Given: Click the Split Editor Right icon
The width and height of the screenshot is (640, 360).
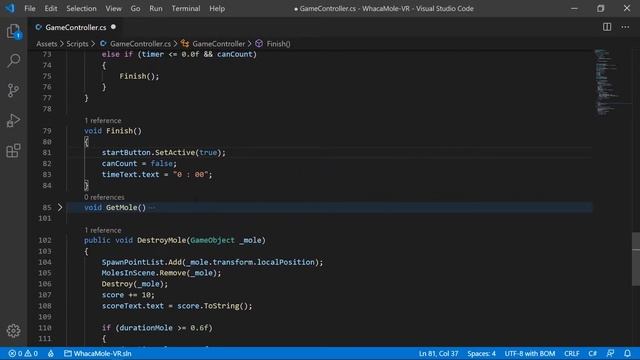Looking at the screenshot, I should pos(607,27).
